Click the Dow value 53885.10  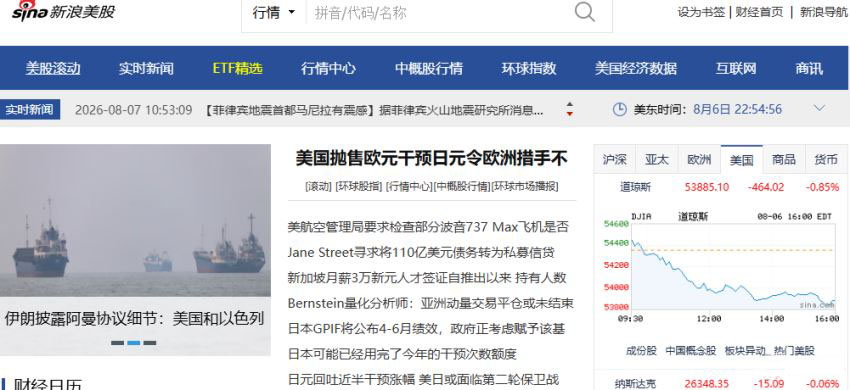click(707, 187)
